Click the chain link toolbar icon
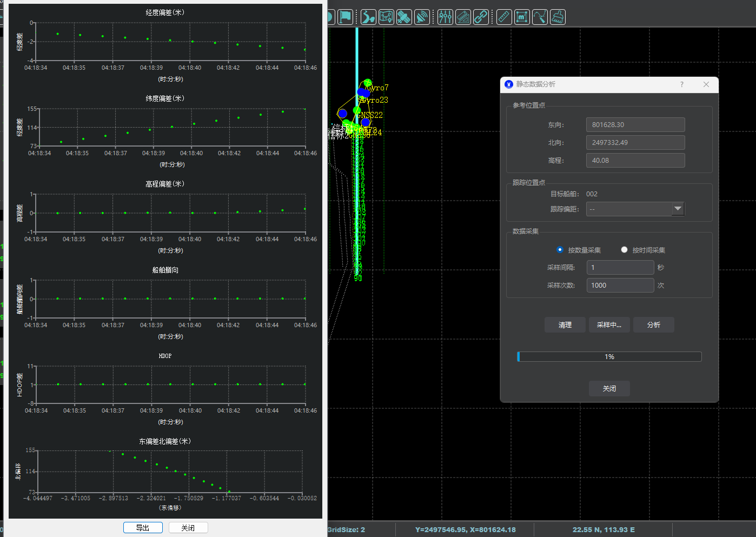Viewport: 756px width, 537px height. coord(481,17)
